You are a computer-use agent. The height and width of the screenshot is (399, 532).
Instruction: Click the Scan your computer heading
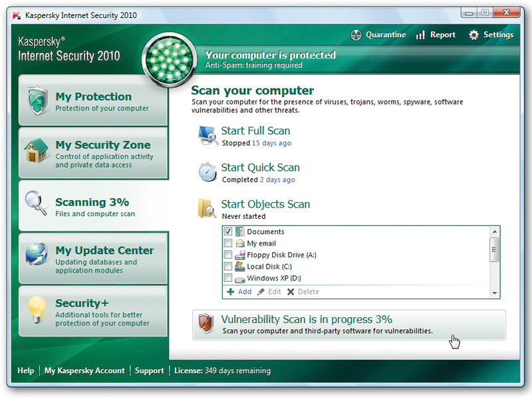pos(253,90)
